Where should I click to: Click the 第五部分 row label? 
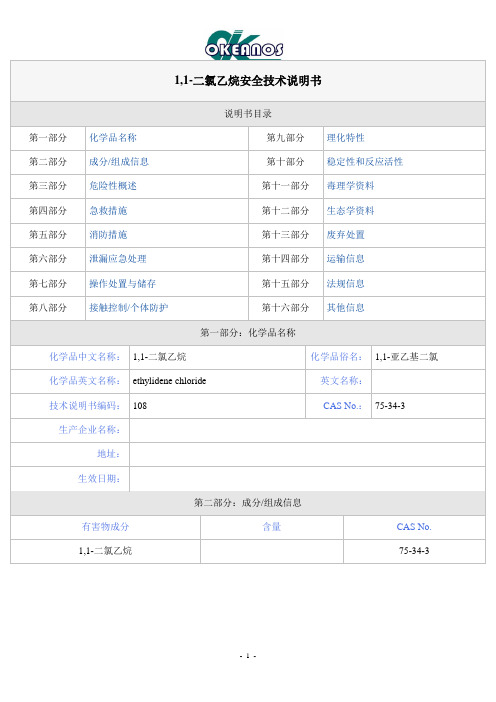point(48,235)
